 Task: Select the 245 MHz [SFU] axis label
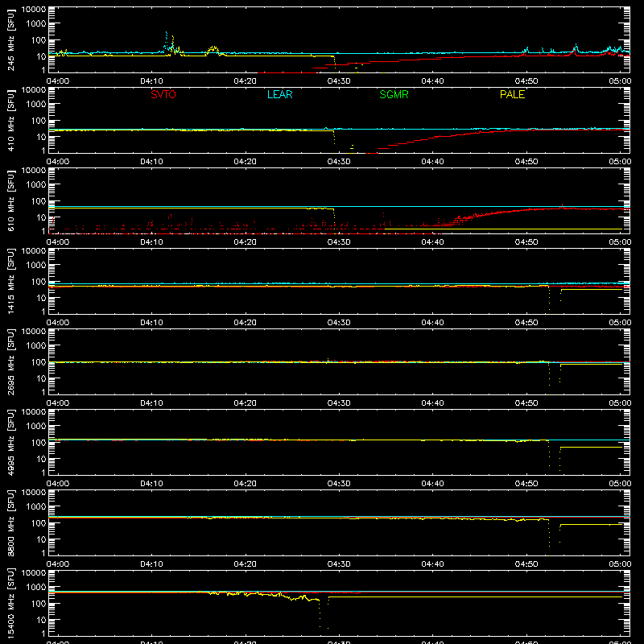(x=11, y=40)
